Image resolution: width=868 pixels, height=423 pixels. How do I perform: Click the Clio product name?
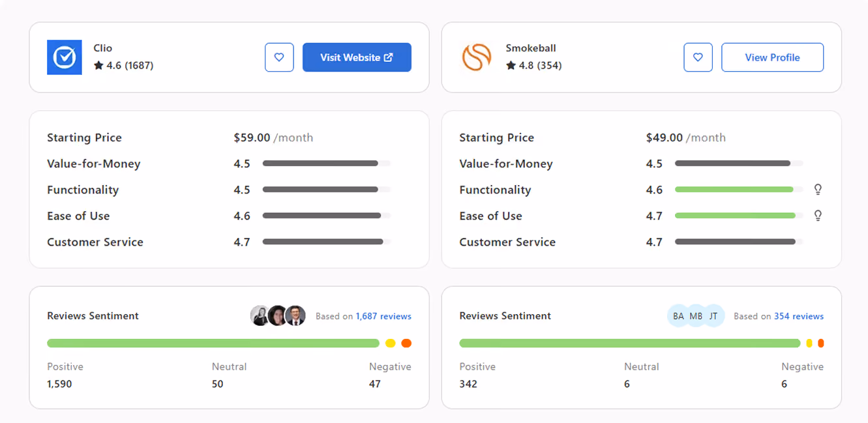click(103, 48)
